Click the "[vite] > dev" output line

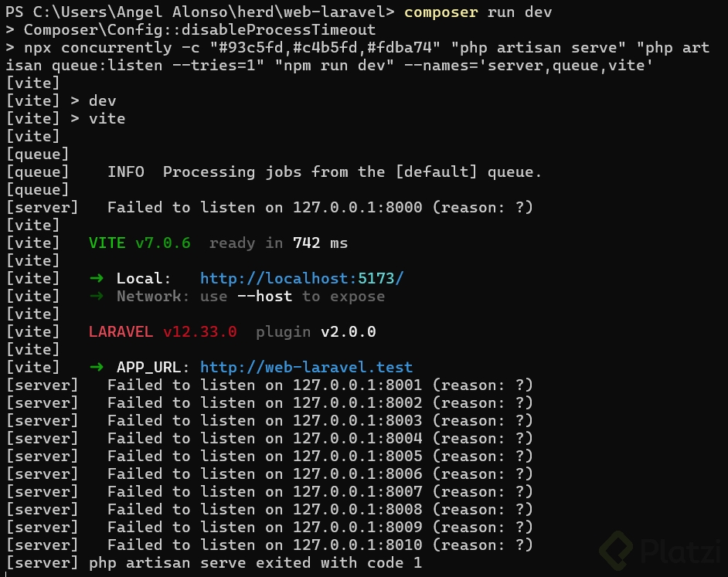pos(62,101)
